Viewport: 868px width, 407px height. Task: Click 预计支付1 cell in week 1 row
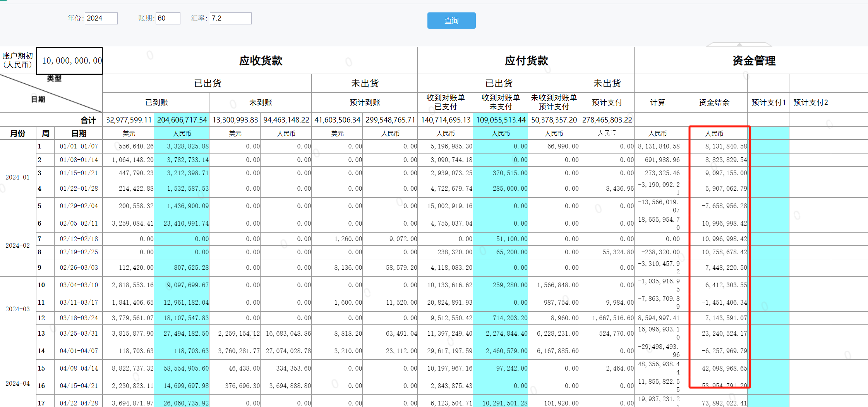(x=769, y=147)
